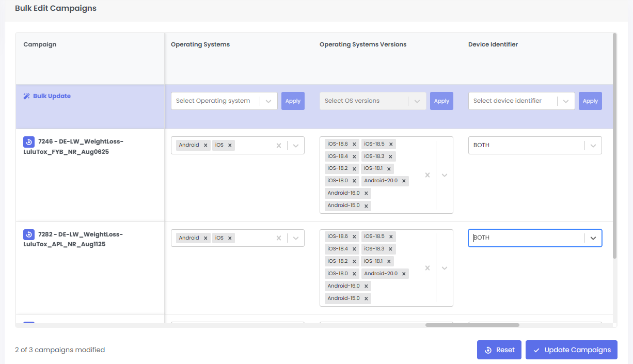Apply the bulk Operating Systems selection
This screenshot has height=364, width=633.
[293, 101]
